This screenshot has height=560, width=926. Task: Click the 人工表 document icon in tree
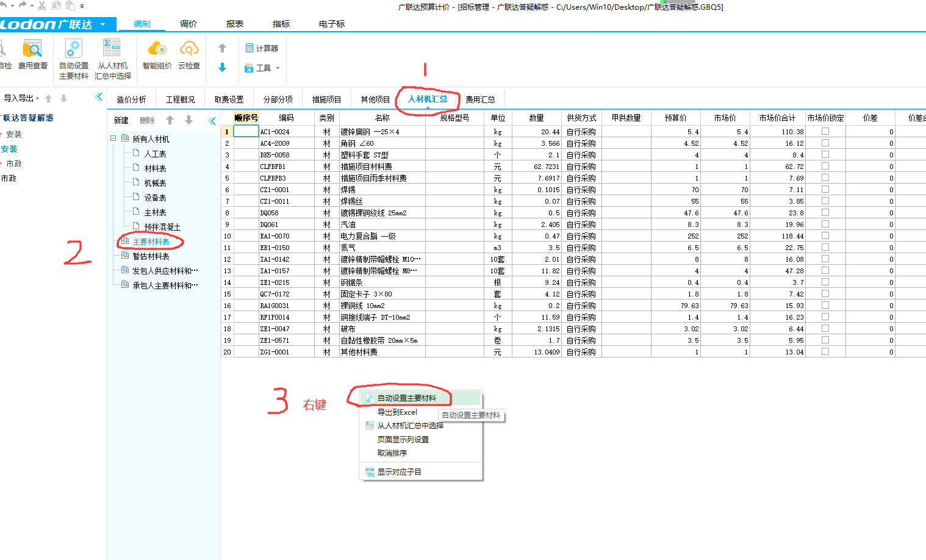(x=137, y=153)
